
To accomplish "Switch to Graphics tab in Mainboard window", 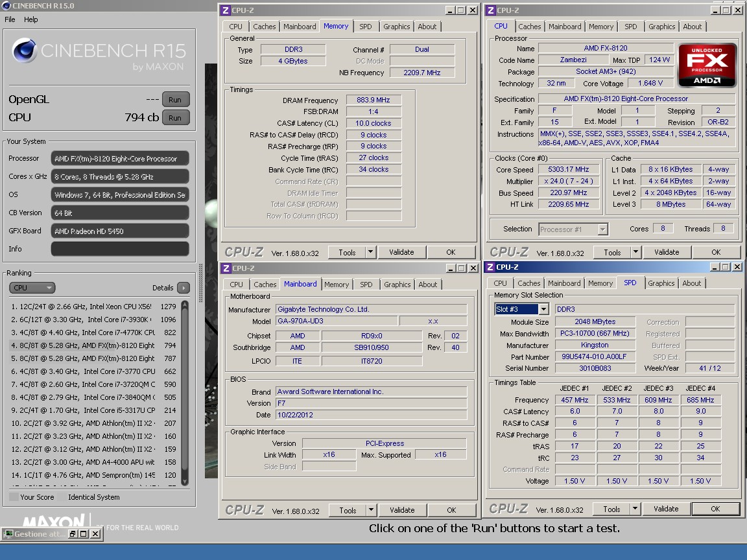I will (397, 285).
